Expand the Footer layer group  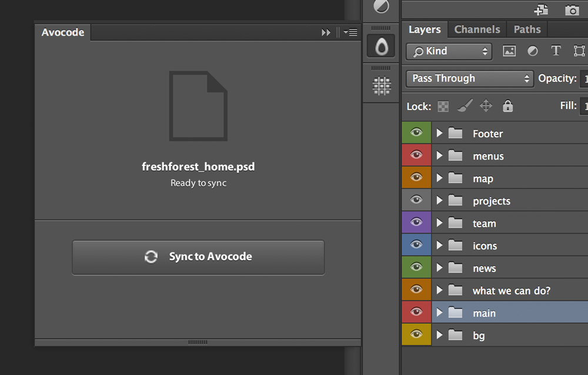click(439, 133)
